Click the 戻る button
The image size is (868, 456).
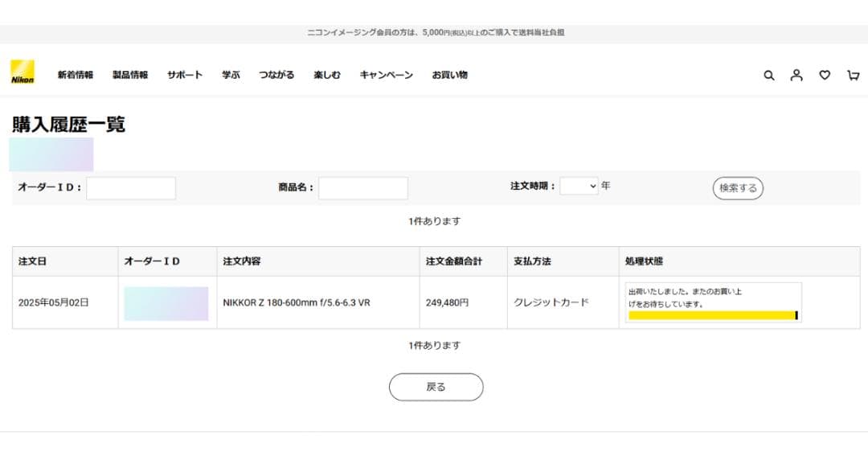pyautogui.click(x=436, y=388)
